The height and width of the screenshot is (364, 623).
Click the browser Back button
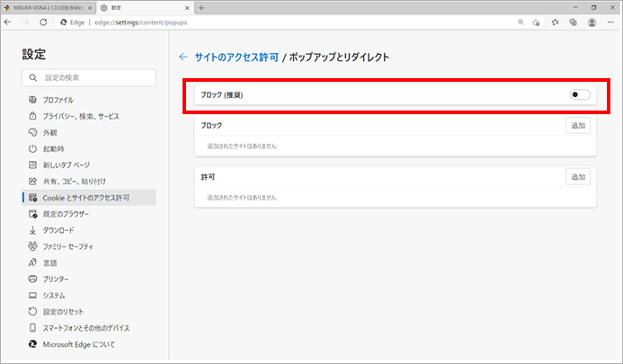11,23
